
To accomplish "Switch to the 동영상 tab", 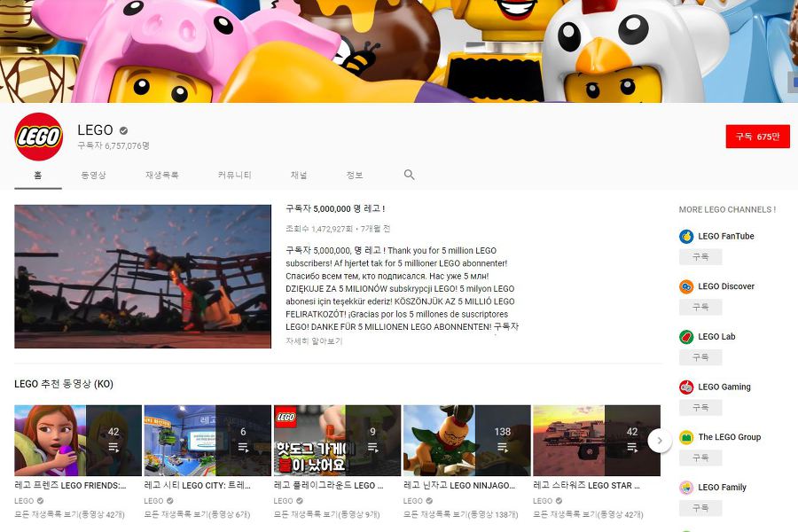I will coord(93,176).
